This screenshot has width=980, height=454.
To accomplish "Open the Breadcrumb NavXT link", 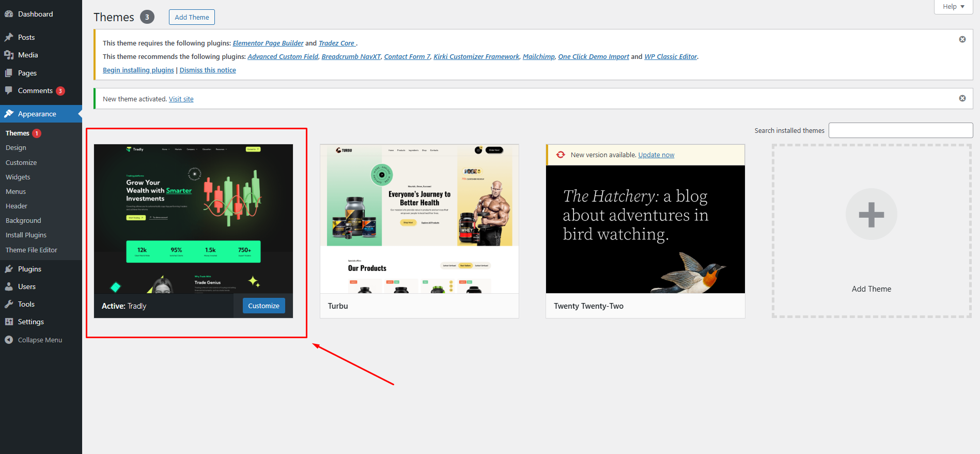I will pyautogui.click(x=351, y=57).
